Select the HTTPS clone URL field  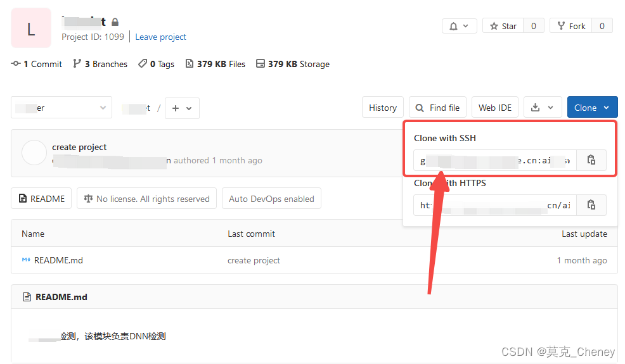[x=495, y=205]
